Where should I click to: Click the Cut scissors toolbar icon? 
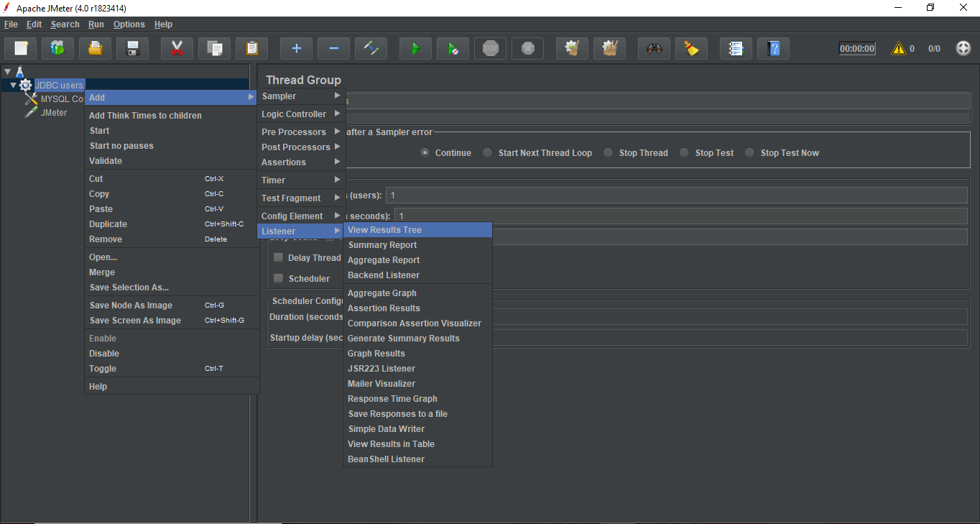[177, 49]
